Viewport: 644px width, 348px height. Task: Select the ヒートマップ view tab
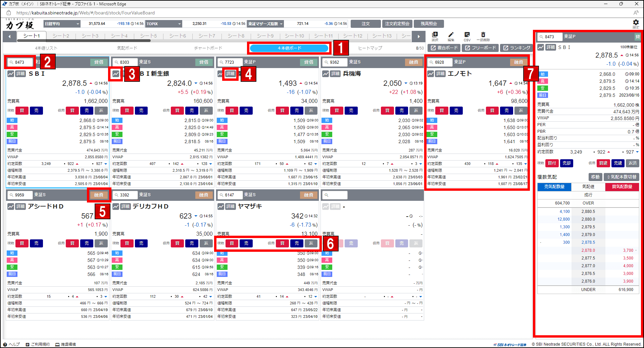tap(370, 48)
